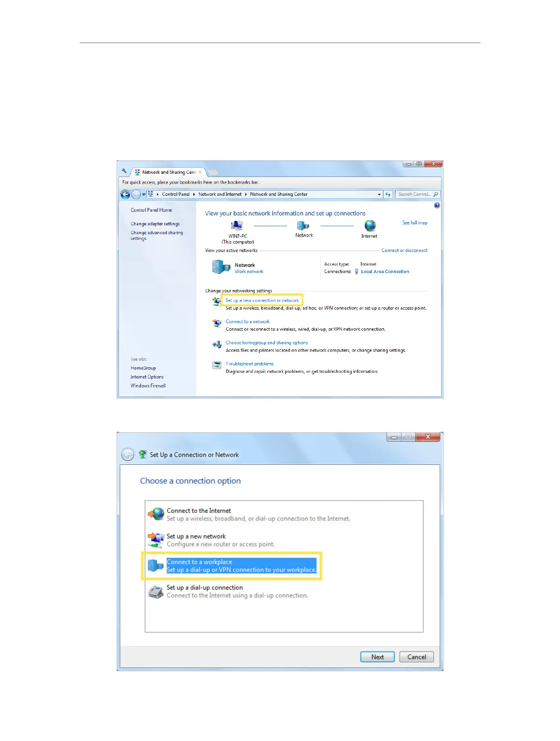Open Control Panel Home link
Image resolution: width=560 pixels, height=741 pixels.
151,210
